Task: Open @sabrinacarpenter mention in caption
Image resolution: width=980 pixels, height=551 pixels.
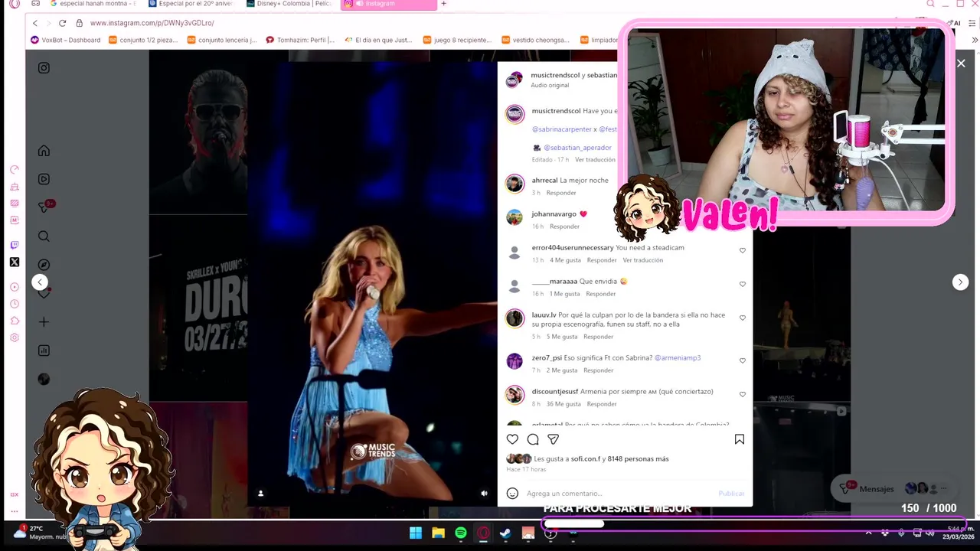Action: tap(562, 129)
